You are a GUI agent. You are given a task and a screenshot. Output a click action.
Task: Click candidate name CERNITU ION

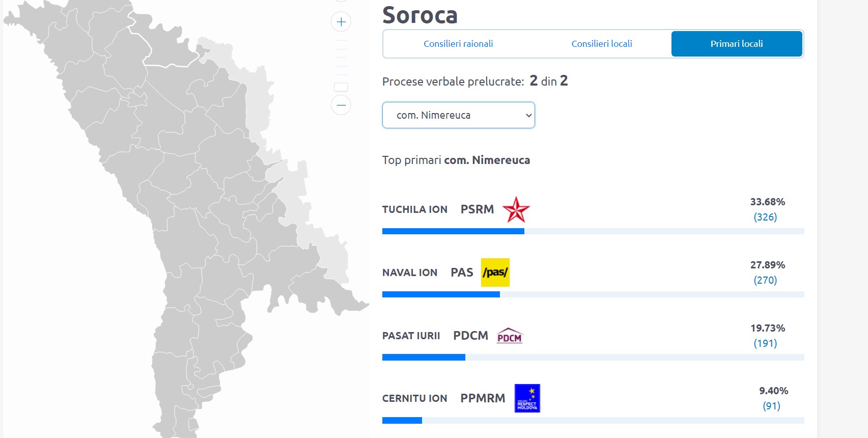(415, 399)
